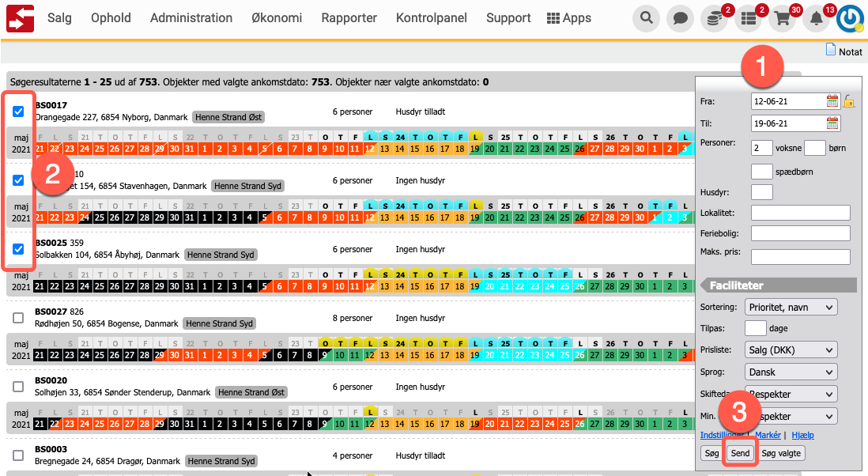Uncheck the BS0025 checkbox
This screenshot has width=868, height=476.
tap(18, 248)
